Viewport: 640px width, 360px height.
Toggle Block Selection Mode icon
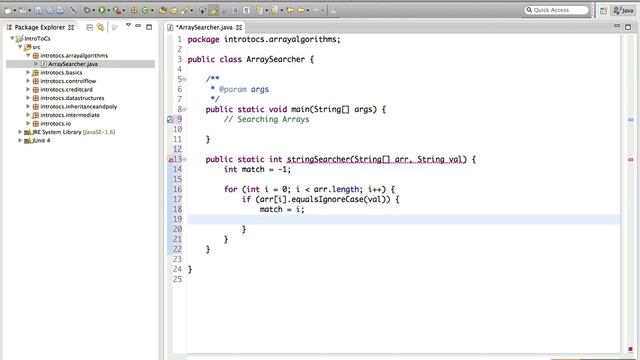[x=236, y=10]
